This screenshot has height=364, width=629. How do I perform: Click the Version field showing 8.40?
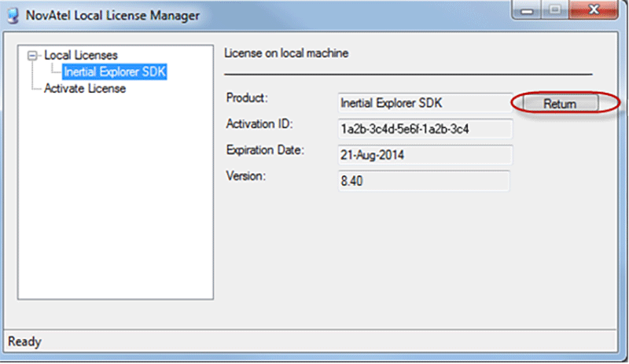tap(424, 181)
